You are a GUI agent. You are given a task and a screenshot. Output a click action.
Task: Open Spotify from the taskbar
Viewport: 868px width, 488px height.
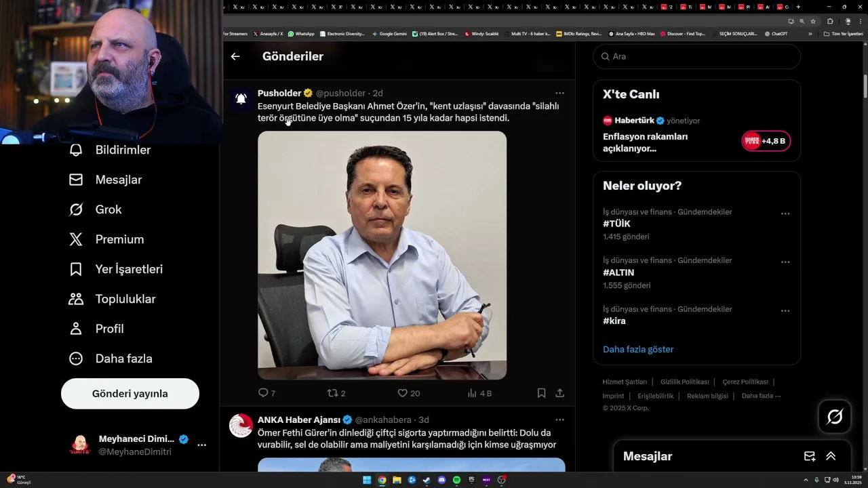pos(456,480)
